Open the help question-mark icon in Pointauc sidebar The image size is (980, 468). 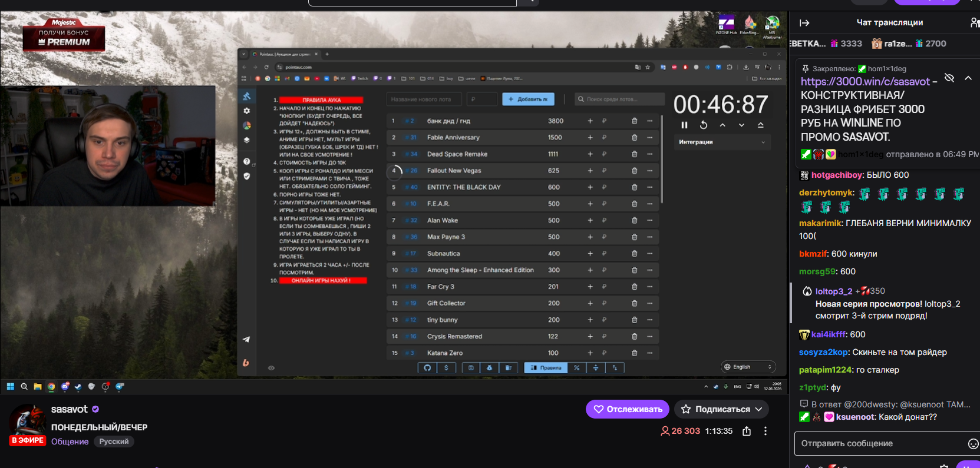click(x=246, y=161)
